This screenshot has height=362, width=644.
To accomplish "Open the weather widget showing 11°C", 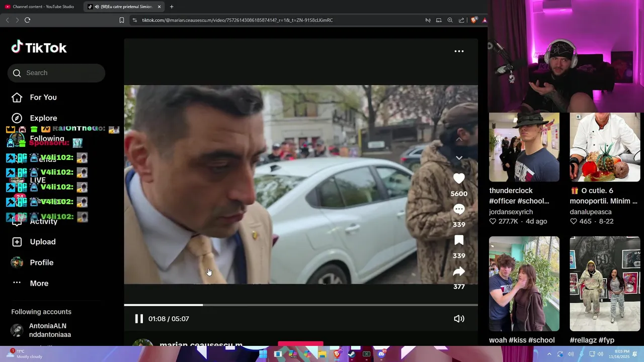I will coord(25,354).
